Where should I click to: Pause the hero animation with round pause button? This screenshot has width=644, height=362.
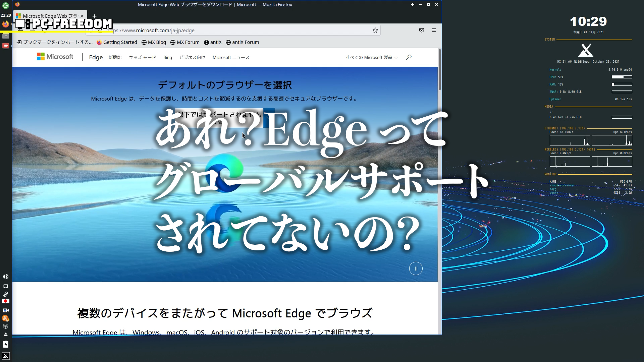(x=416, y=268)
